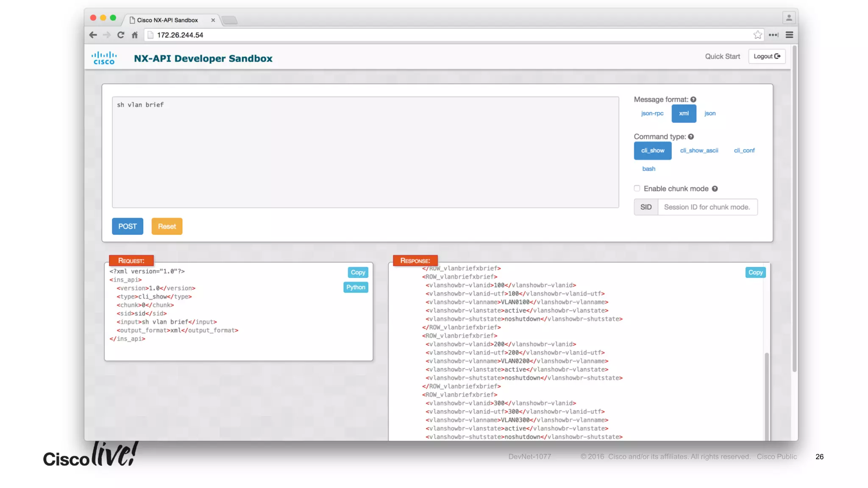868x488 pixels.
Task: Click the Cisco logo
Action: click(104, 58)
